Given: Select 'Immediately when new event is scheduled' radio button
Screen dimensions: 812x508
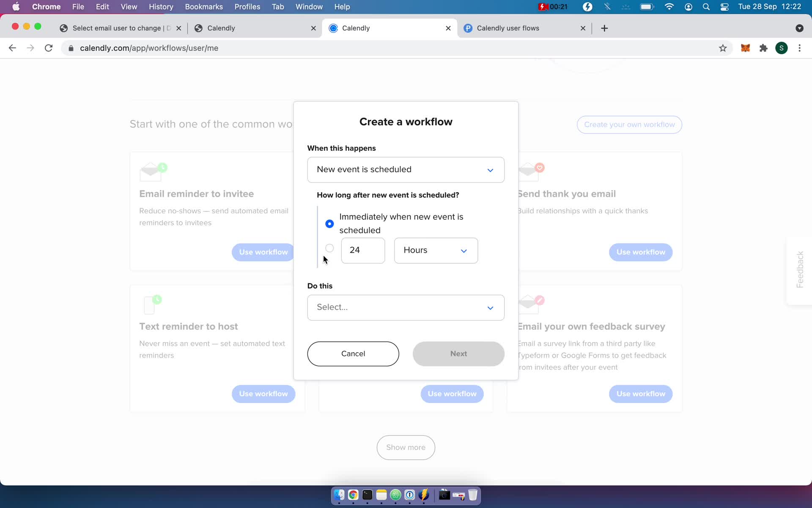Looking at the screenshot, I should point(330,223).
